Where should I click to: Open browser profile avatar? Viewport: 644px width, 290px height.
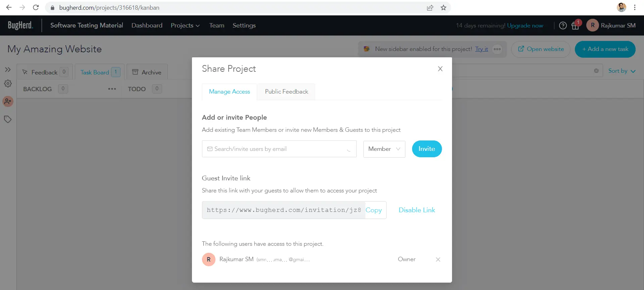(622, 7)
